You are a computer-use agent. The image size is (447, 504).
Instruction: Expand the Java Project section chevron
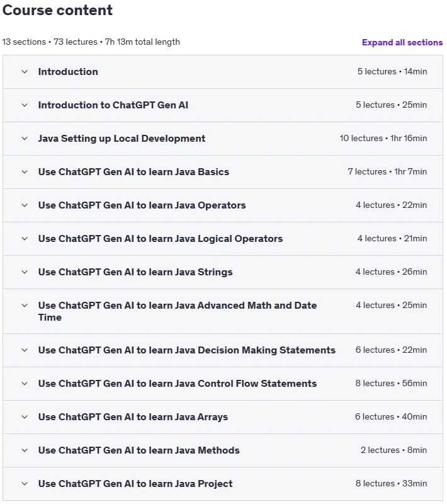pyautogui.click(x=25, y=484)
